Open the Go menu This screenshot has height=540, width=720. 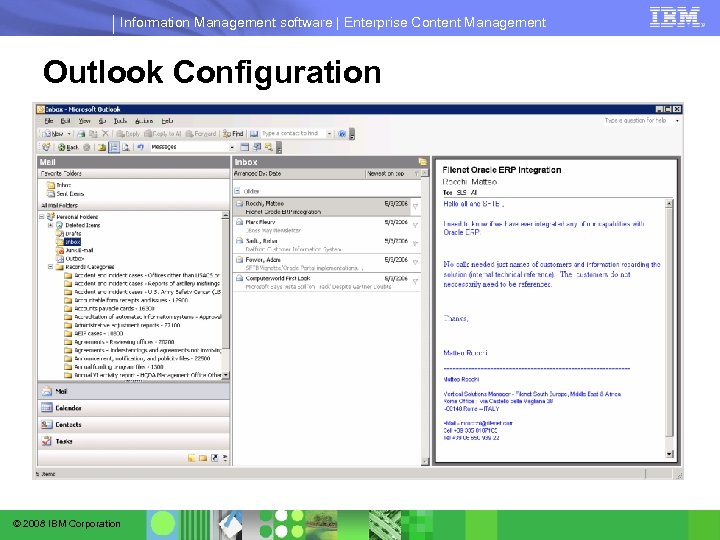(102, 121)
